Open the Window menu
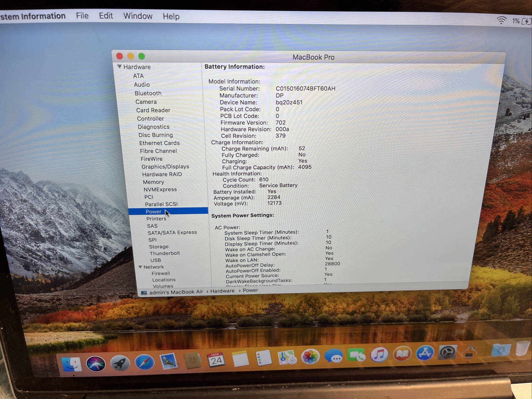 (138, 16)
